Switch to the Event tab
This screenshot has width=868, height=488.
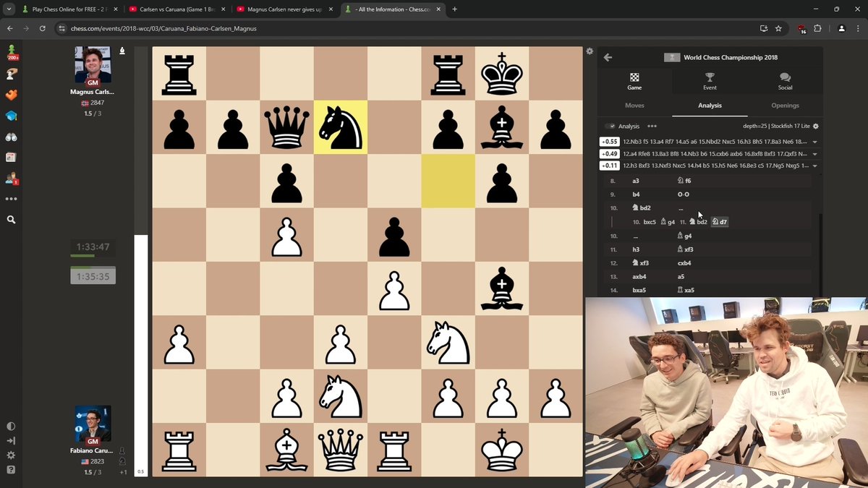[710, 82]
